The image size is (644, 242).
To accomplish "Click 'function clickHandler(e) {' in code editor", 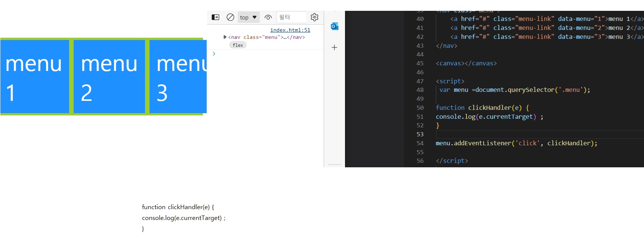I will pyautogui.click(x=482, y=108).
